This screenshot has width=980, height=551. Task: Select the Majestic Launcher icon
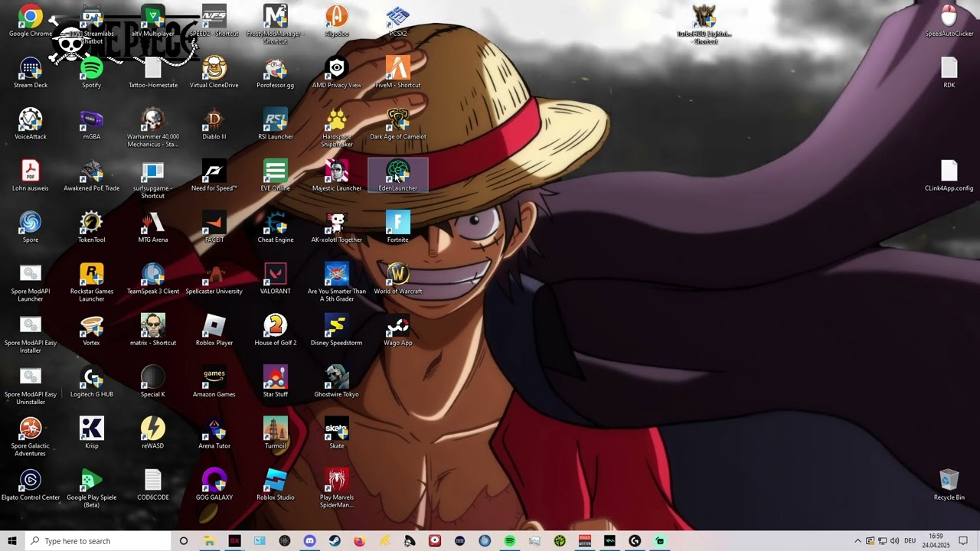click(337, 174)
